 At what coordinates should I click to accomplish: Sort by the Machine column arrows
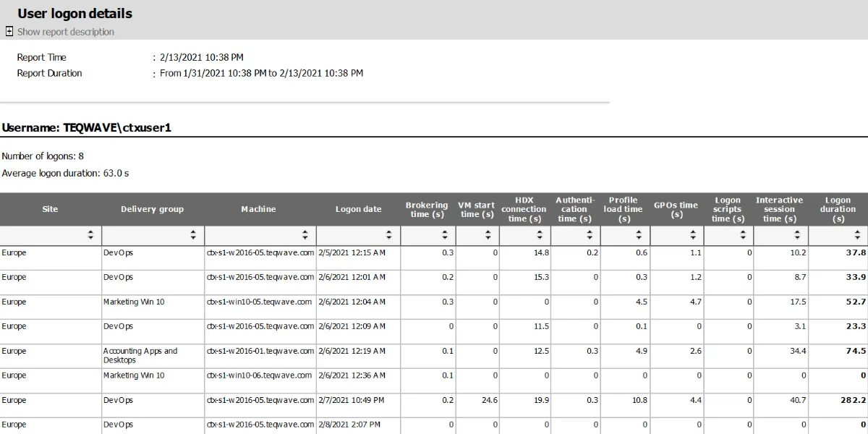click(x=305, y=235)
